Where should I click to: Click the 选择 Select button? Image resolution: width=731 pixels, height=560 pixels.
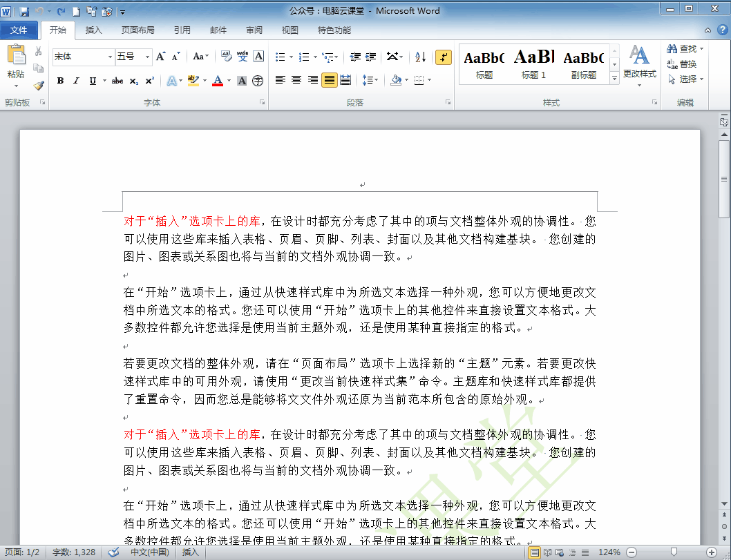click(685, 79)
